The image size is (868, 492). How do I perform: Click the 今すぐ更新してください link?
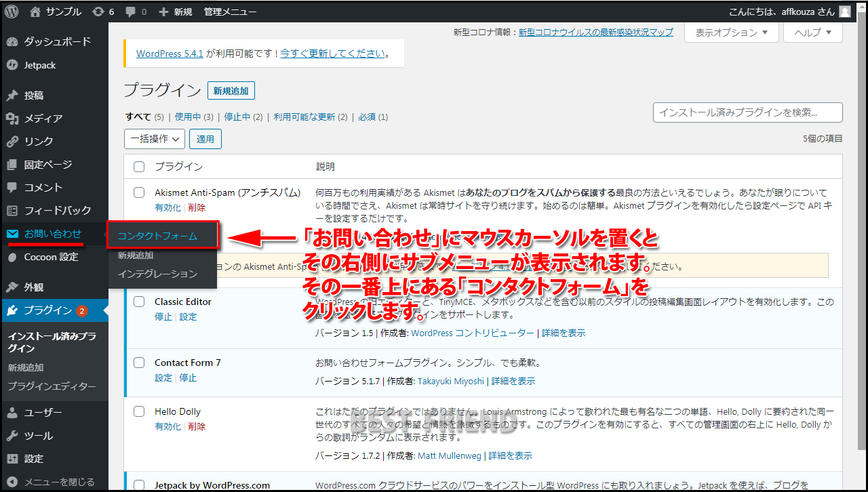click(x=333, y=54)
